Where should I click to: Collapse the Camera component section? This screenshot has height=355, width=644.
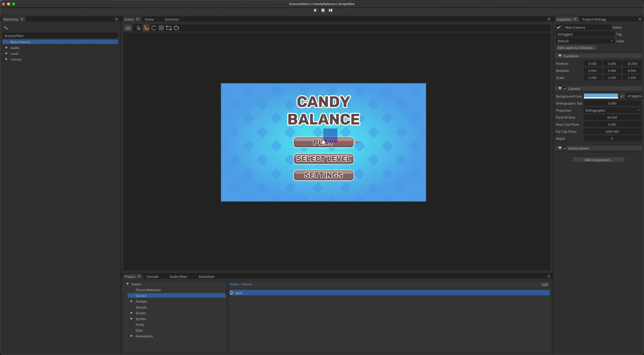pyautogui.click(x=560, y=89)
